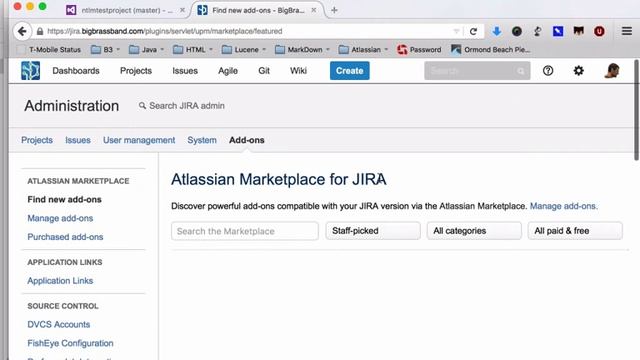
Task: Click the blue square extension icon
Action: pyautogui.click(x=558, y=31)
